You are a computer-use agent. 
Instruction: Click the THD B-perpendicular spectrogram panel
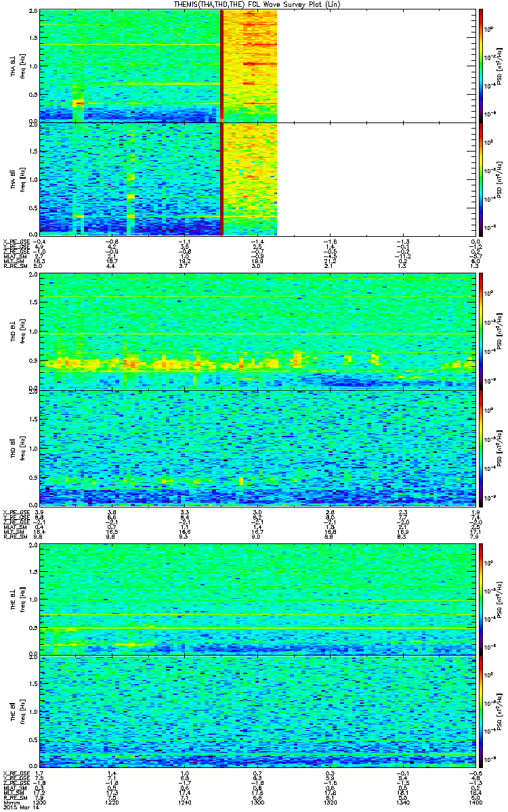(x=257, y=331)
